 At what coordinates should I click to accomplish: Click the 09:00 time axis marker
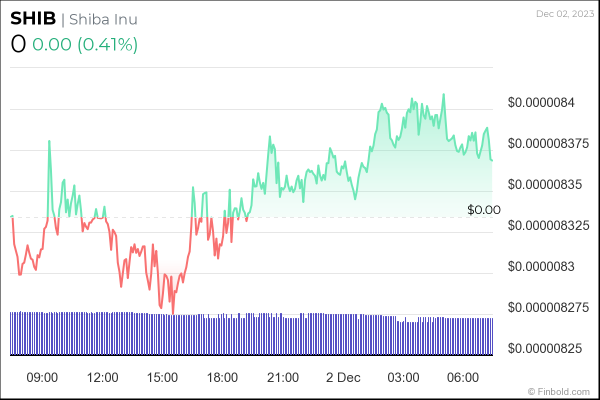(x=42, y=377)
